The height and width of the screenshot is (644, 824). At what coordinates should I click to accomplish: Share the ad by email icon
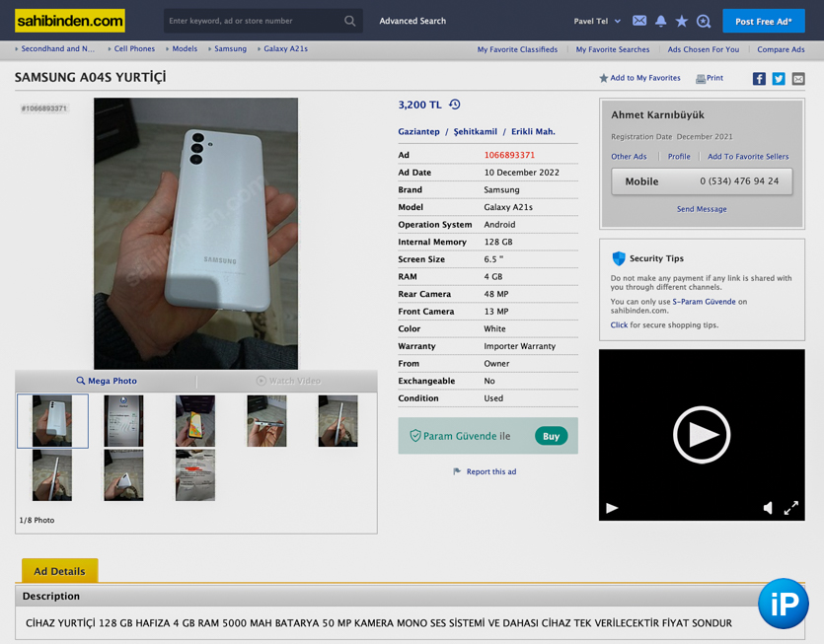(798, 79)
